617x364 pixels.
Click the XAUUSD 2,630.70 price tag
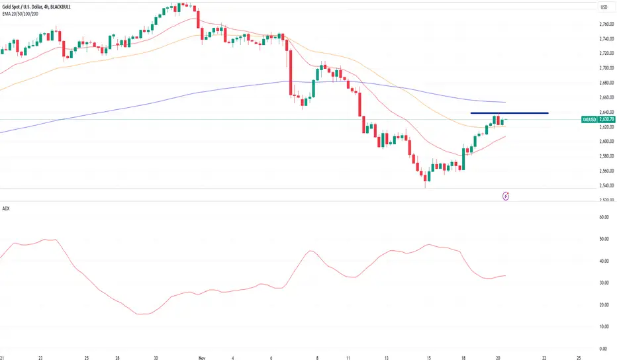[598, 119]
